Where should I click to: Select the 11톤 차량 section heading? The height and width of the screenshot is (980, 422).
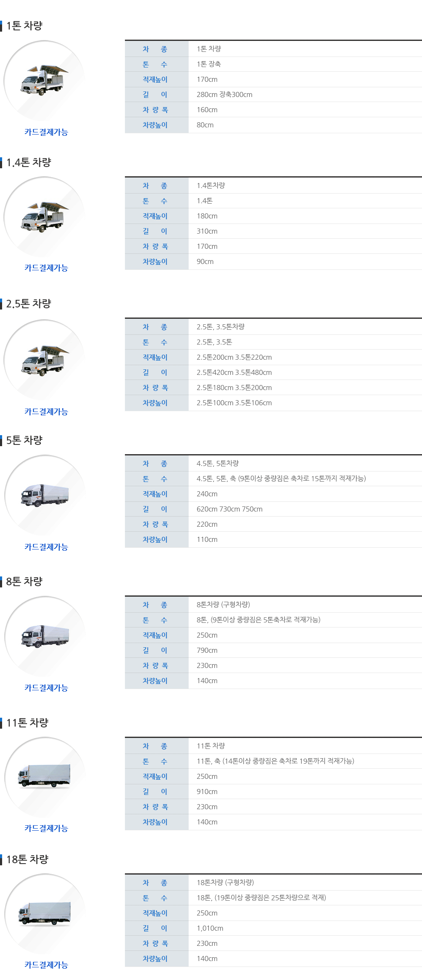(27, 723)
